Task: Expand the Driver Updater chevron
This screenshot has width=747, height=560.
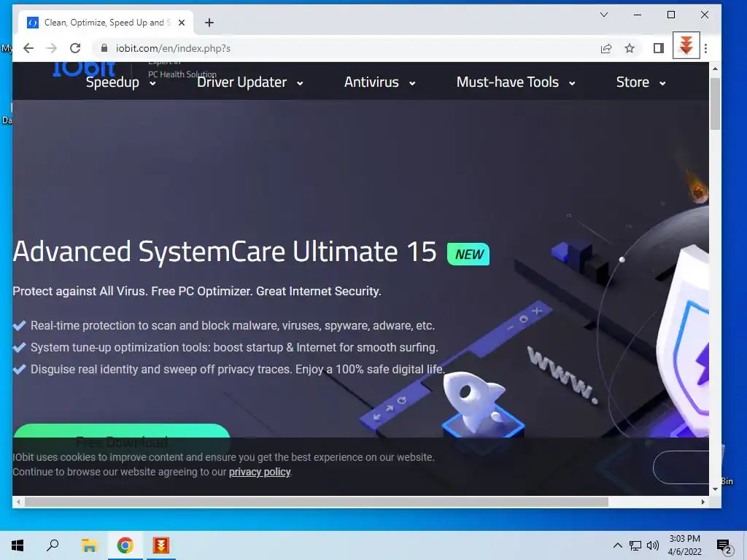Action: [300, 83]
